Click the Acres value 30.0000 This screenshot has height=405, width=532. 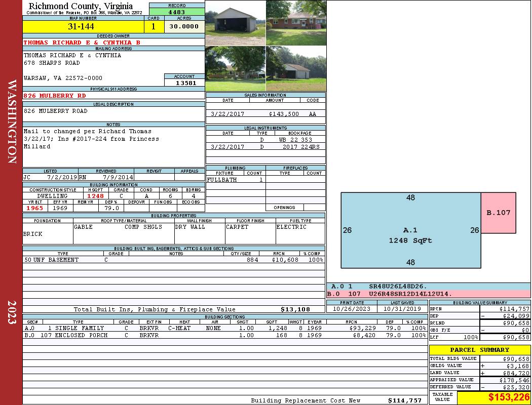pos(184,27)
